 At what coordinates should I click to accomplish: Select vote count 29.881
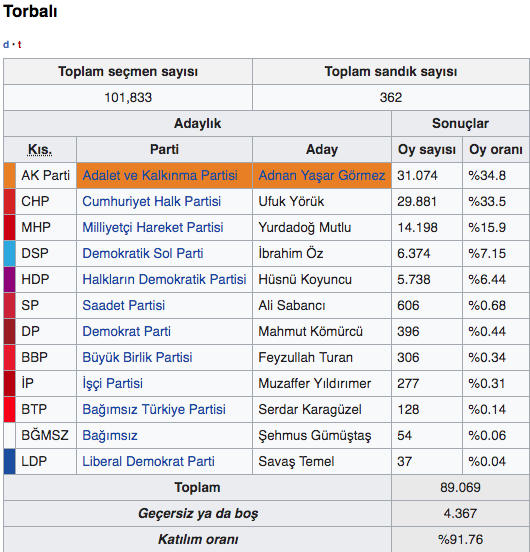click(x=417, y=201)
